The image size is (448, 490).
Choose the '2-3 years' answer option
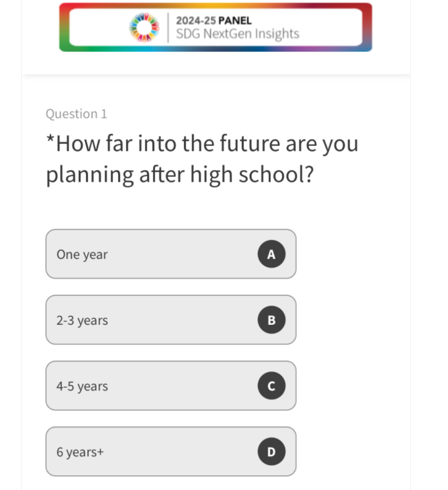tap(170, 319)
